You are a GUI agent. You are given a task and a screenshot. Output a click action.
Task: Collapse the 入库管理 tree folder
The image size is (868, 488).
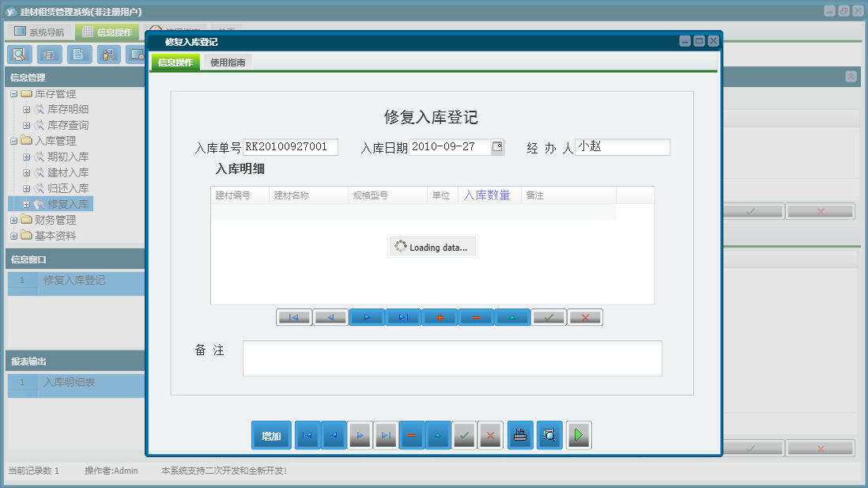pos(14,142)
